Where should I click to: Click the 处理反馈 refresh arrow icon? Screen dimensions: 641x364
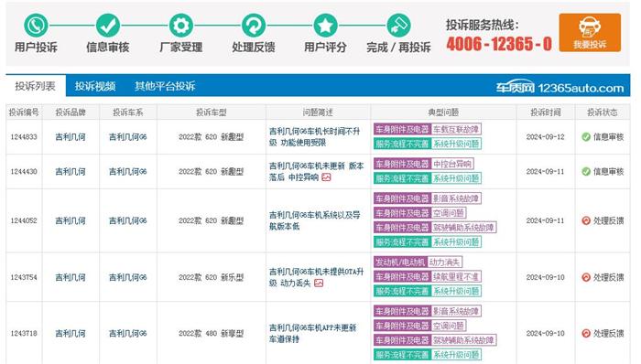pos(254,26)
